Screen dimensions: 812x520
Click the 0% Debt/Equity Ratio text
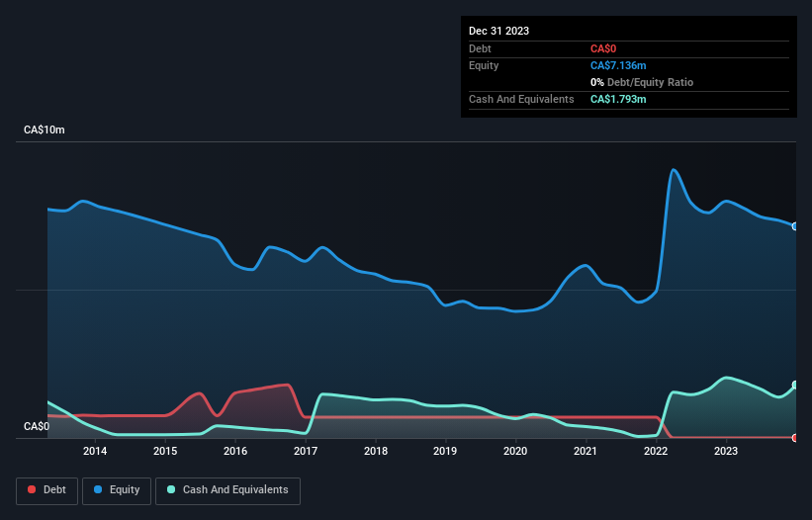(x=642, y=82)
